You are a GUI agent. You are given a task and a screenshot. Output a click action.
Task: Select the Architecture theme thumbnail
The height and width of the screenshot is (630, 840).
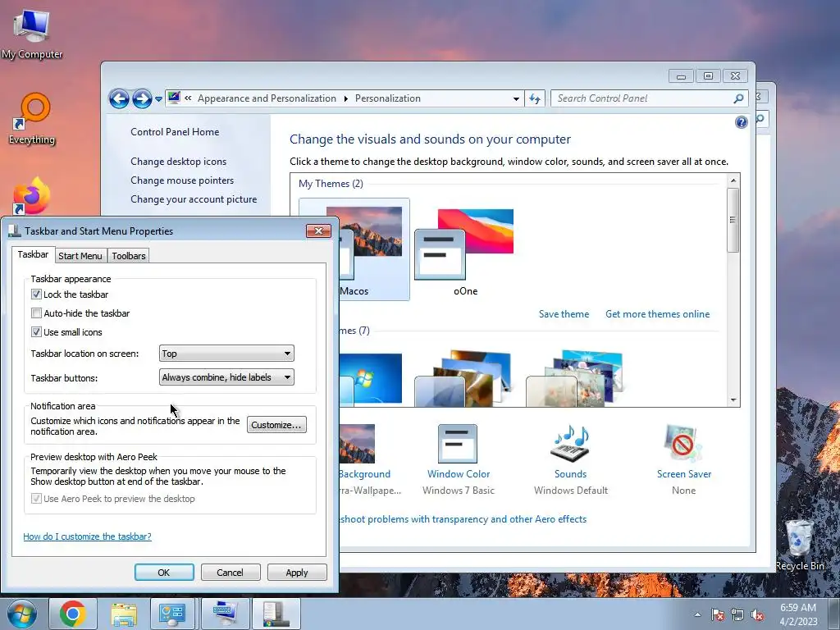pyautogui.click(x=464, y=378)
